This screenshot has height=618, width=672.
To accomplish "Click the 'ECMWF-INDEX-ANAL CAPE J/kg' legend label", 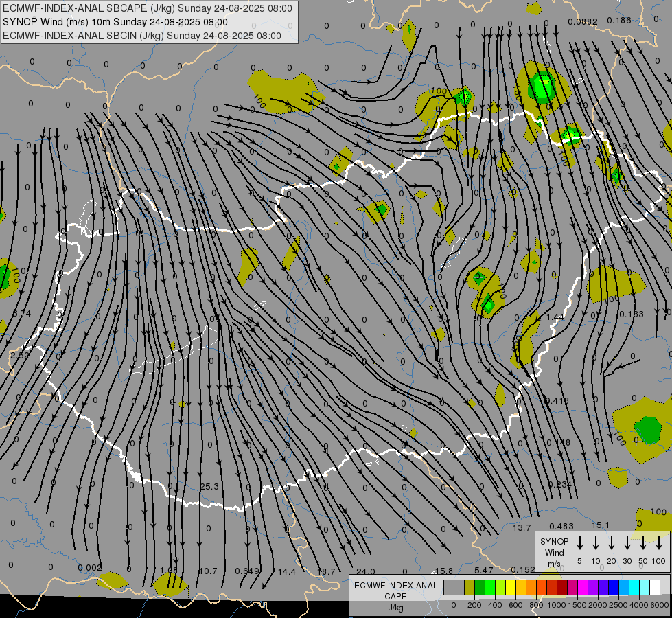I will tap(395, 596).
